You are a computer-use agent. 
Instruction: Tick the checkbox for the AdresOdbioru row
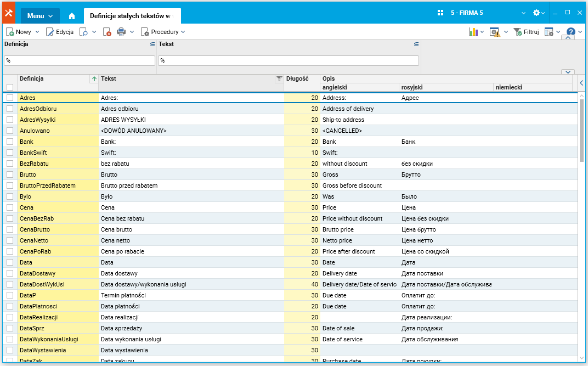click(x=10, y=109)
